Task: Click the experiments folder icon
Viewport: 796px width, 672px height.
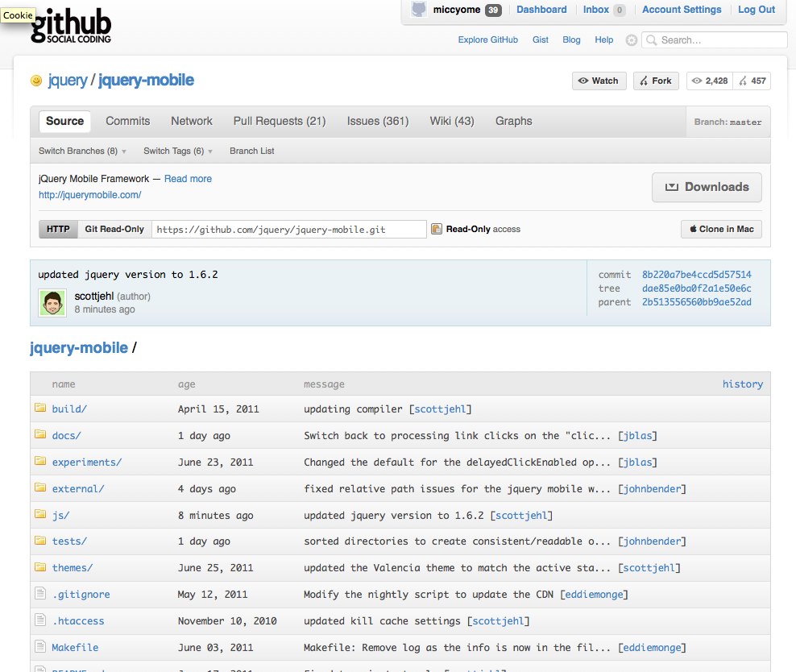Action: (x=40, y=460)
